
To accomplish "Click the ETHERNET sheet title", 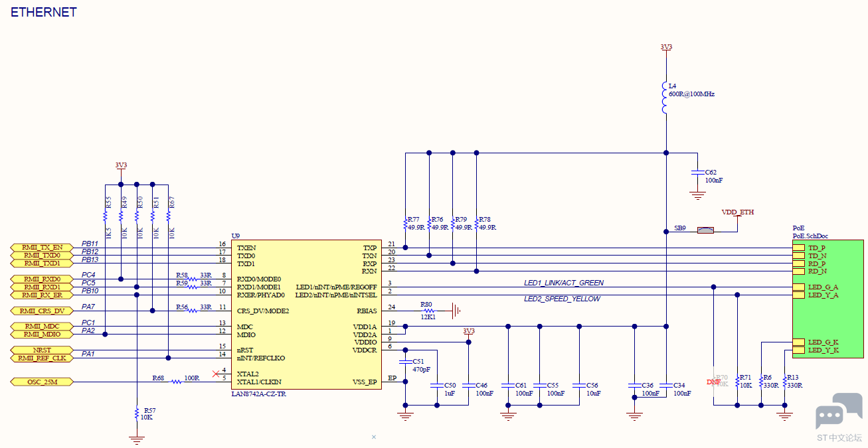I will click(44, 12).
